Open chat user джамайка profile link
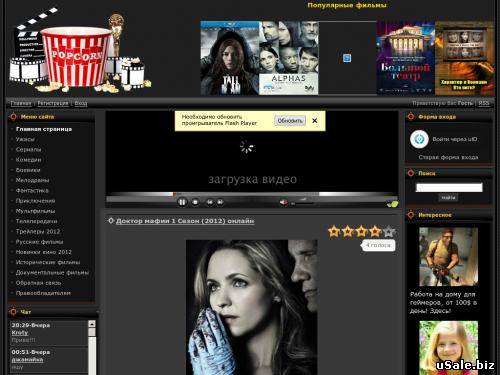This screenshot has height=375, width=500. (27, 360)
